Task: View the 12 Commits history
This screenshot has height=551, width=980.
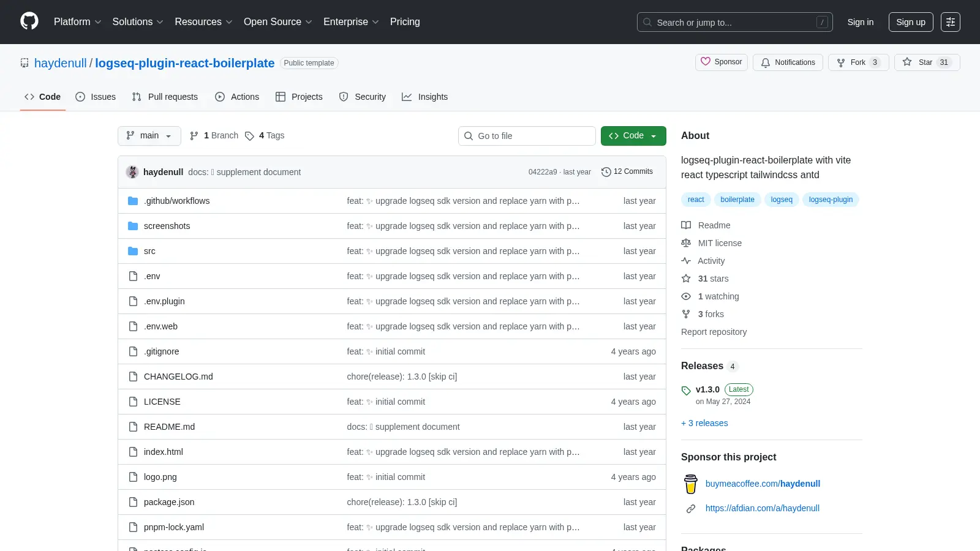Action: (x=627, y=172)
